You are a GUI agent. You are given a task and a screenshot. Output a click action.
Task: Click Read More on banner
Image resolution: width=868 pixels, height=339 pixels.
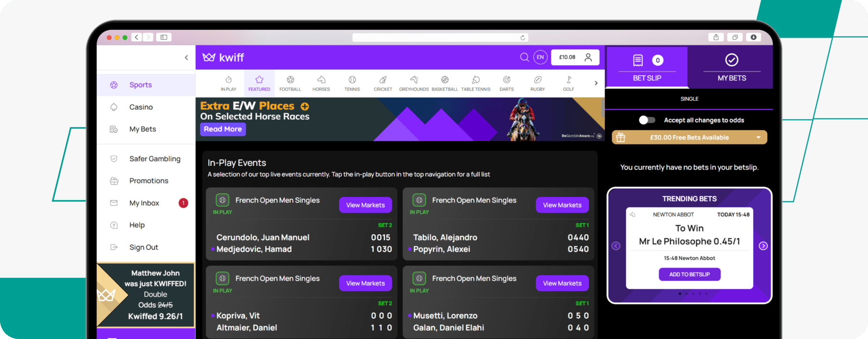(223, 129)
